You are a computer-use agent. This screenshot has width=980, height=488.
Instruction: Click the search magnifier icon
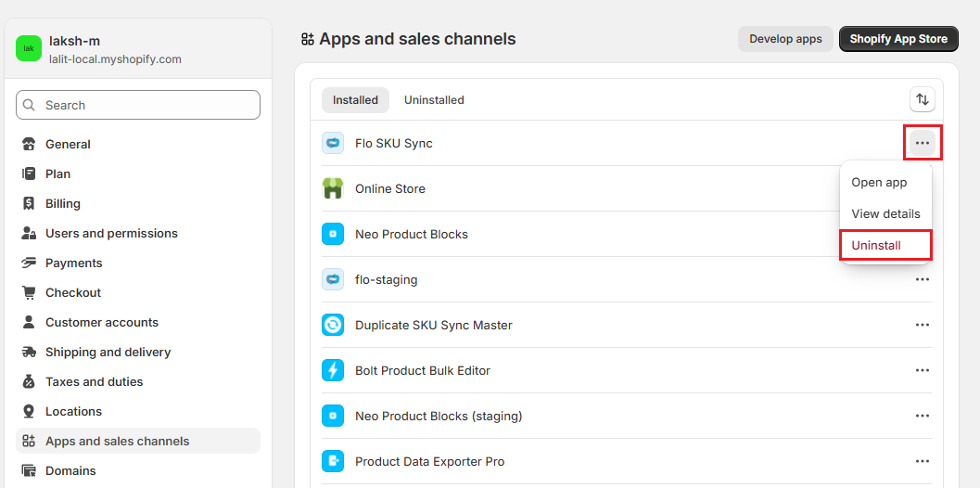(x=29, y=105)
